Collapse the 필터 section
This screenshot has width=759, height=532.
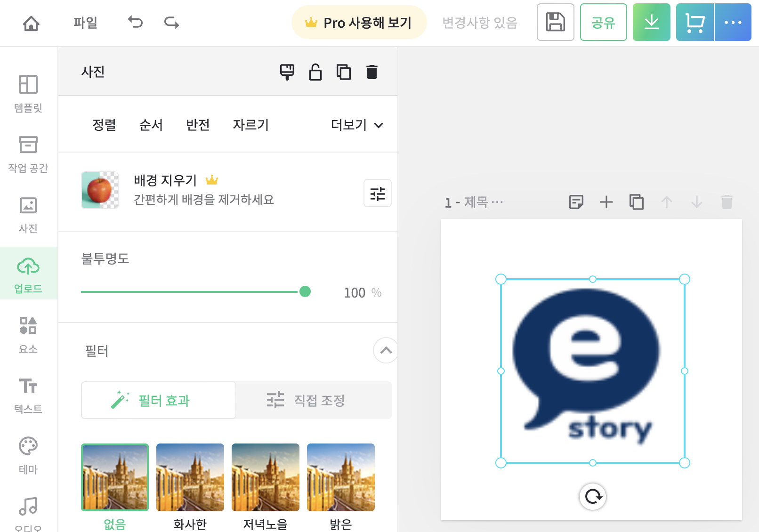tap(385, 350)
